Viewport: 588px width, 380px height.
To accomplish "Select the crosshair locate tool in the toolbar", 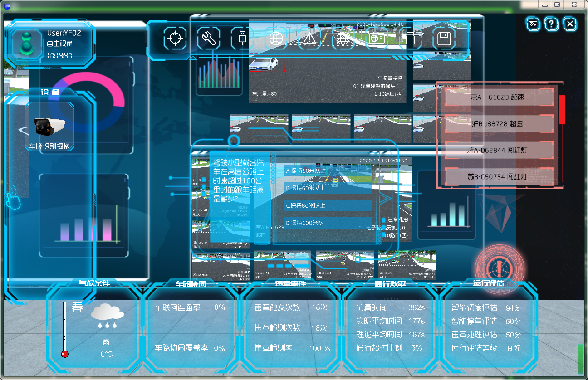I will [x=175, y=39].
